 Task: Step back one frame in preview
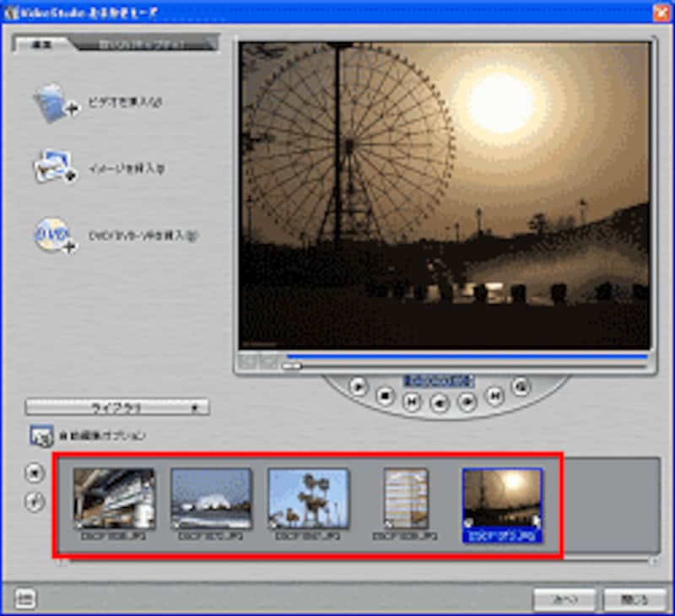[439, 403]
